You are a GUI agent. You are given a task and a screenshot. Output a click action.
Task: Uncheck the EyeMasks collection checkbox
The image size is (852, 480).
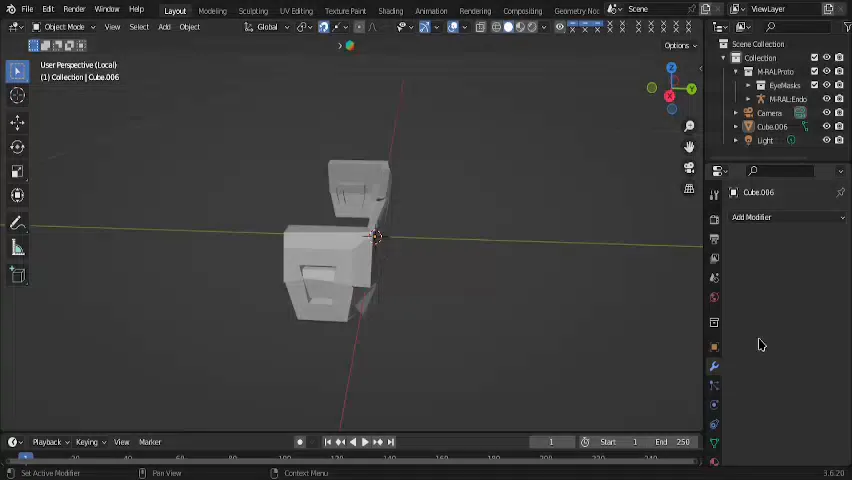click(814, 85)
